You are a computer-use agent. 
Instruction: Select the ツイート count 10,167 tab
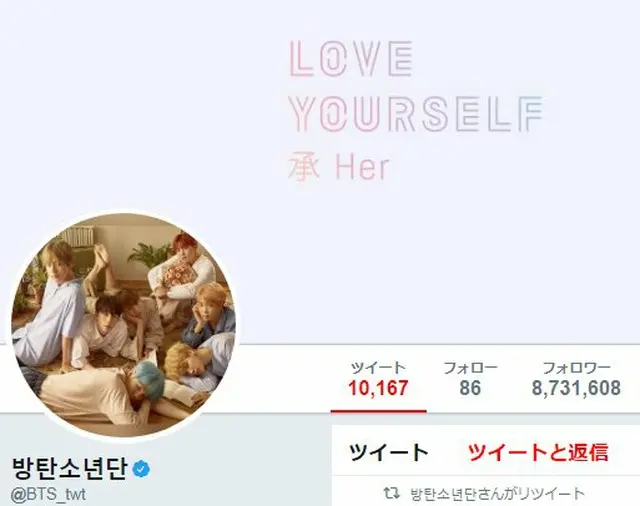point(378,380)
